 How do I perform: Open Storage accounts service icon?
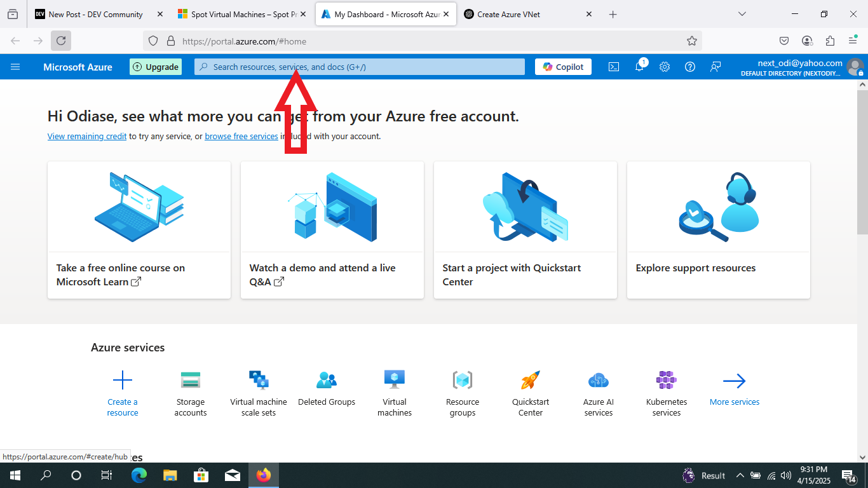tap(191, 380)
